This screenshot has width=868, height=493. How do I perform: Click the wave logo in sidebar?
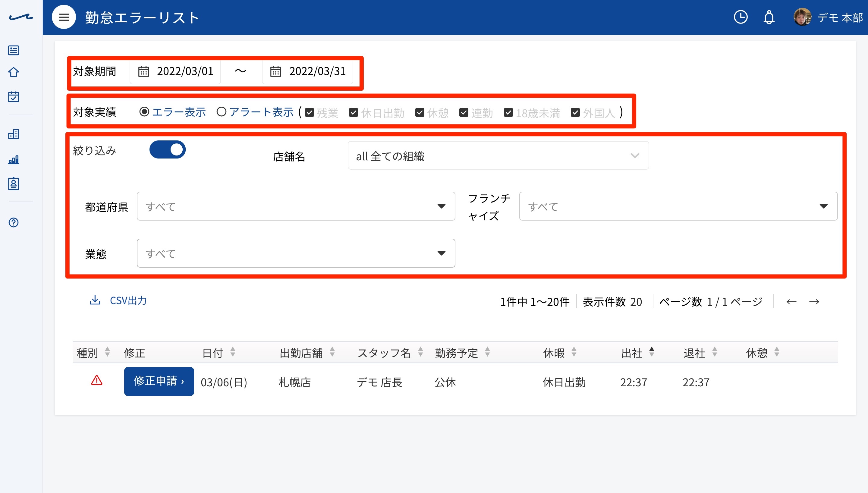(21, 17)
